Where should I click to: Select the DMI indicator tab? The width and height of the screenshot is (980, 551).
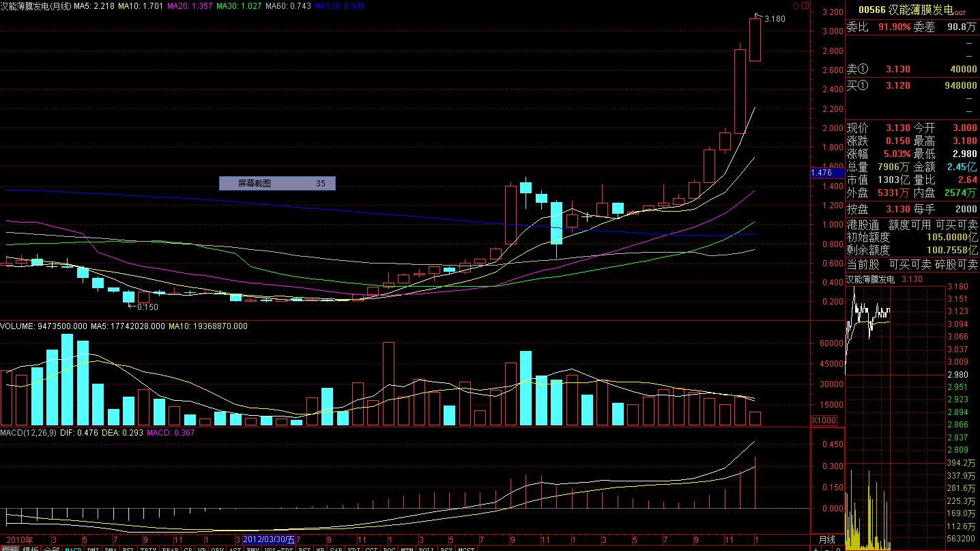(x=93, y=548)
